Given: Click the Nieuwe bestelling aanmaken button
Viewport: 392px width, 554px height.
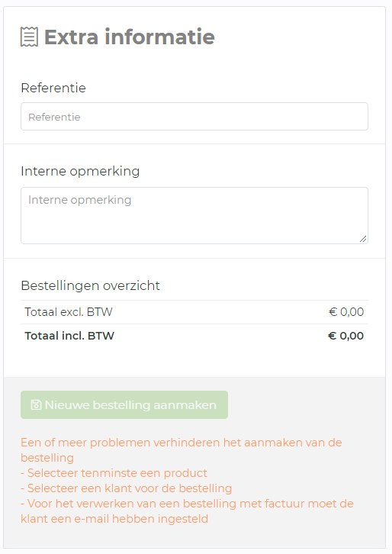Looking at the screenshot, I should (124, 405).
